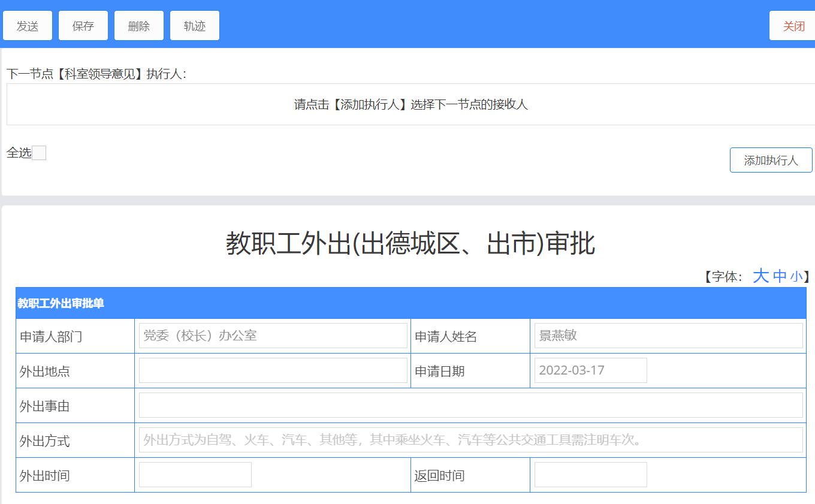
Task: Set font size to 中 (medium)
Action: point(780,276)
